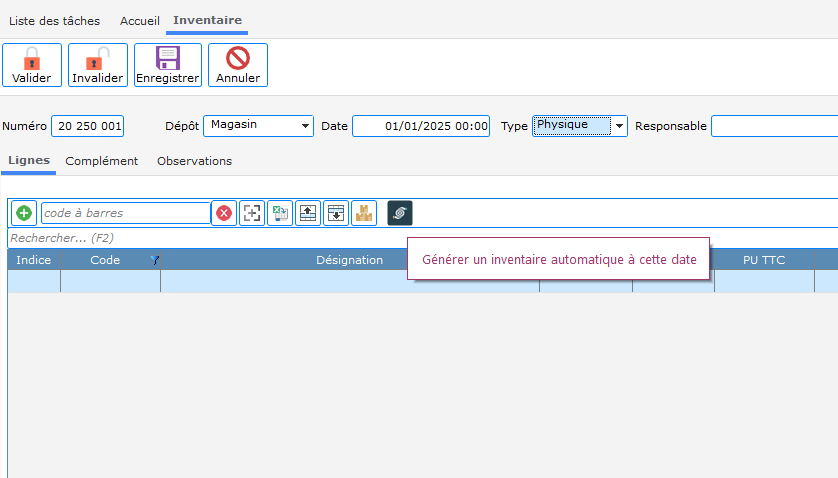Go to the Accueil tab

coord(140,20)
